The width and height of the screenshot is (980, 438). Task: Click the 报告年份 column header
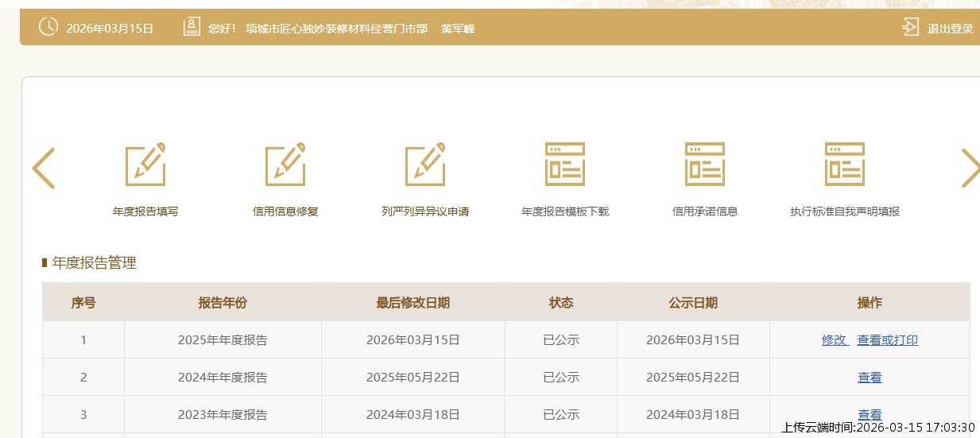pos(223,303)
